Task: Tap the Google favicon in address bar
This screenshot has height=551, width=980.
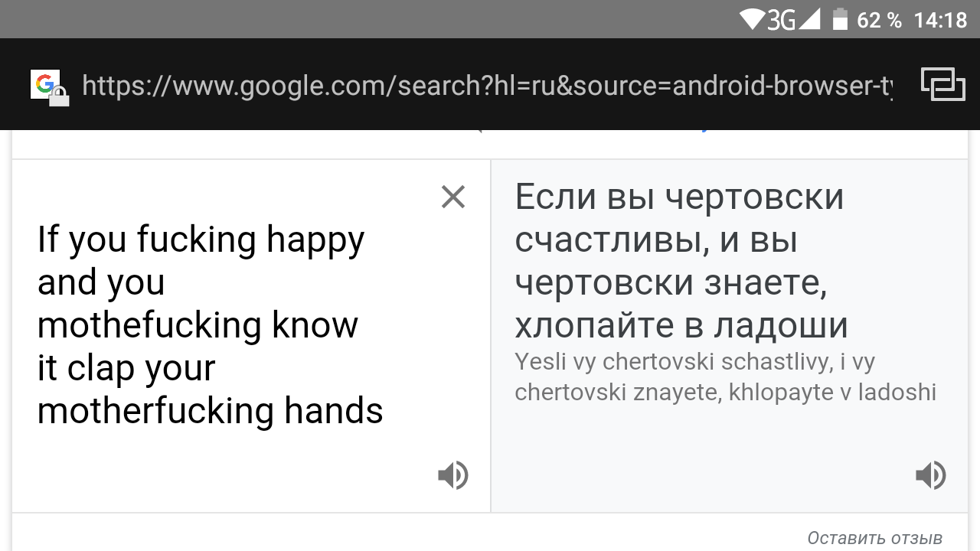Action: click(44, 83)
